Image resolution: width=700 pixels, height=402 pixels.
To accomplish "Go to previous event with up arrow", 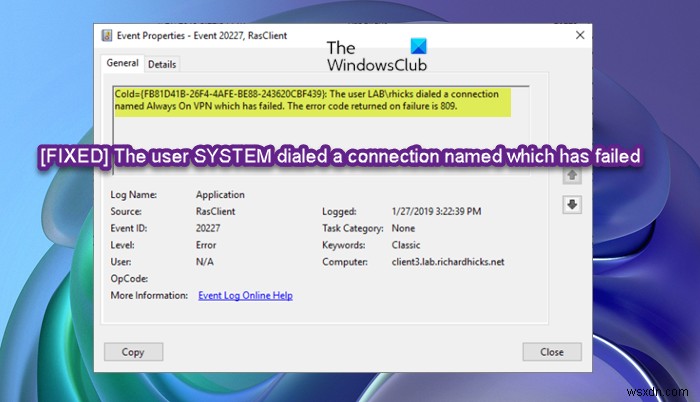I will [572, 176].
